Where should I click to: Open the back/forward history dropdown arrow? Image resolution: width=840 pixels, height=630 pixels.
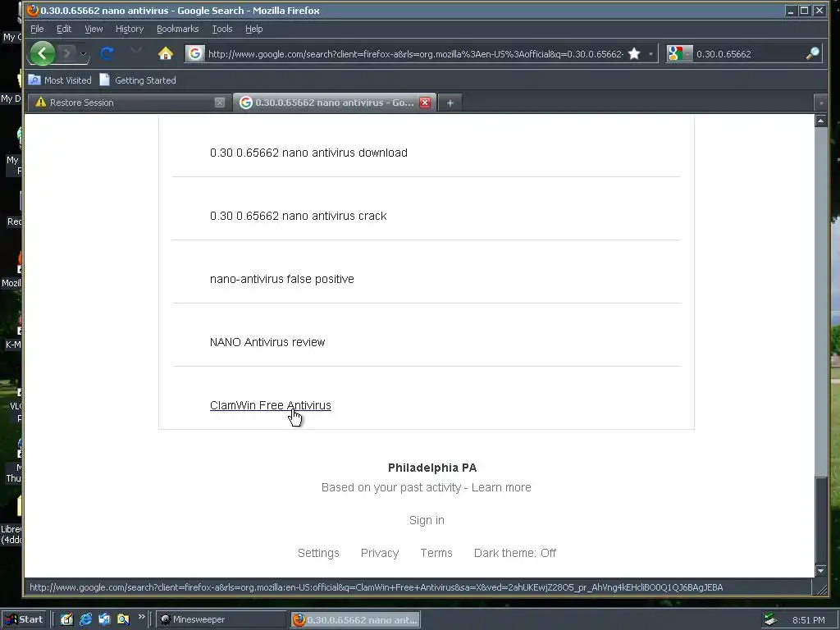[83, 53]
